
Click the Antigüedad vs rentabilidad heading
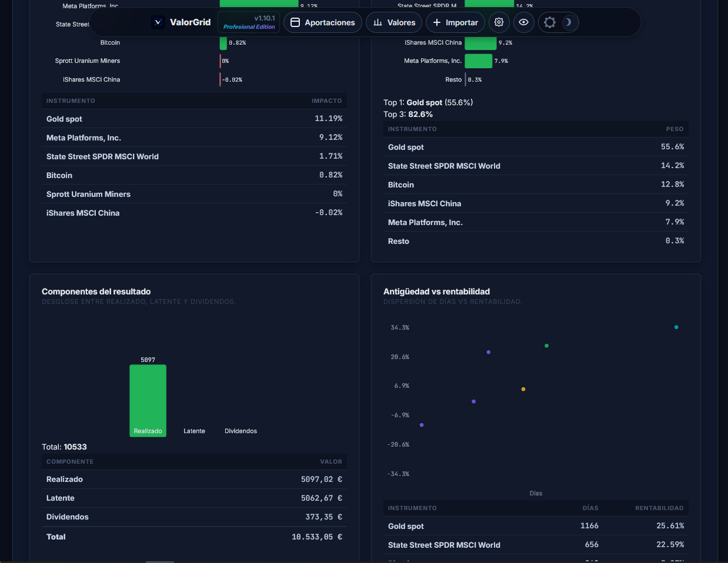(x=436, y=291)
